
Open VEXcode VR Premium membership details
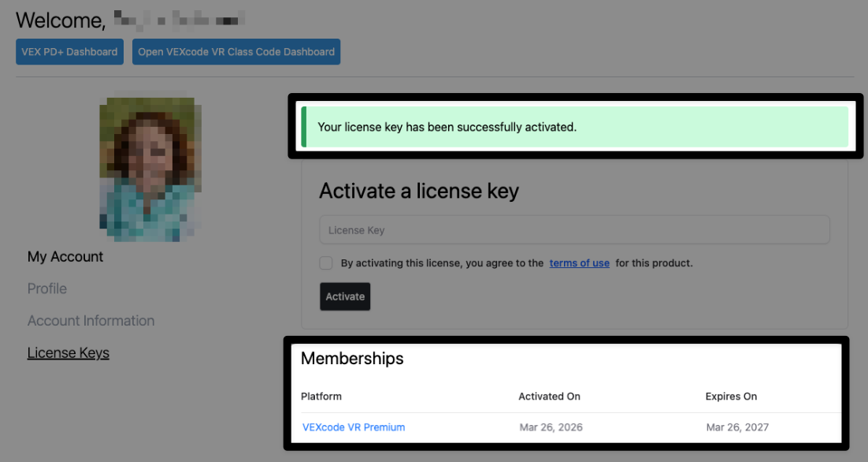tap(354, 427)
